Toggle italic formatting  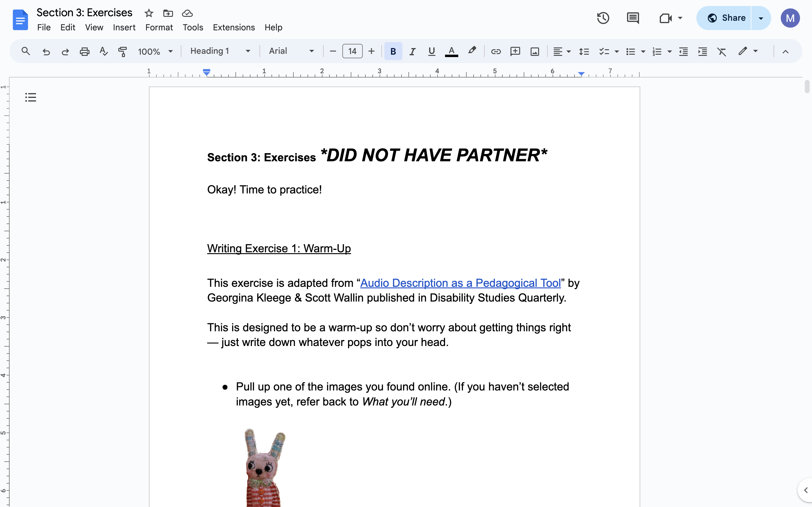pyautogui.click(x=412, y=51)
